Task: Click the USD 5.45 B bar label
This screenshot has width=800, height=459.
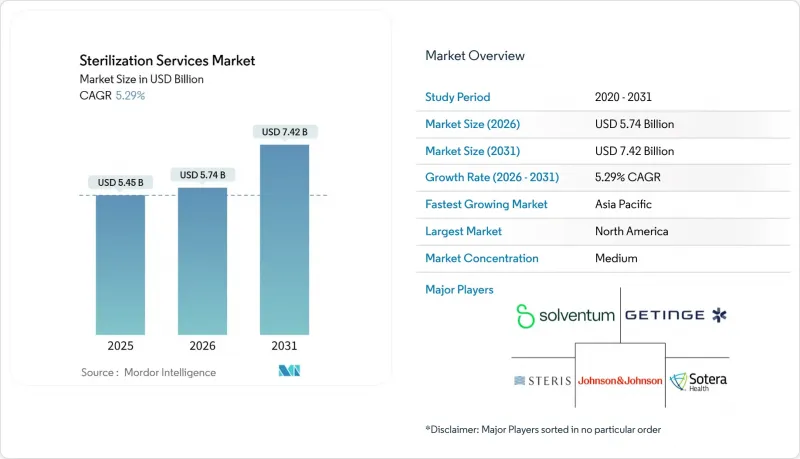Action: click(x=121, y=182)
